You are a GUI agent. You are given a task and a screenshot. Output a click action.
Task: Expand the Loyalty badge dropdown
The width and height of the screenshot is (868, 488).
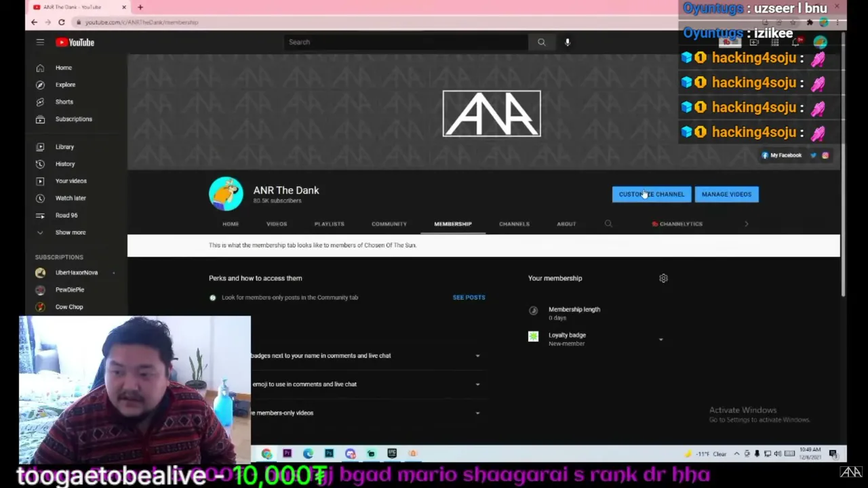pyautogui.click(x=660, y=339)
